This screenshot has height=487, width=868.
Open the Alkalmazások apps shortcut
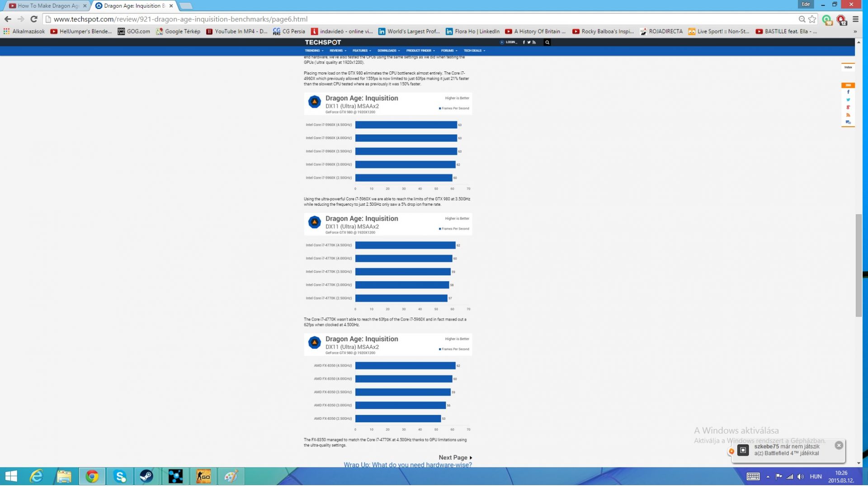pos(24,32)
